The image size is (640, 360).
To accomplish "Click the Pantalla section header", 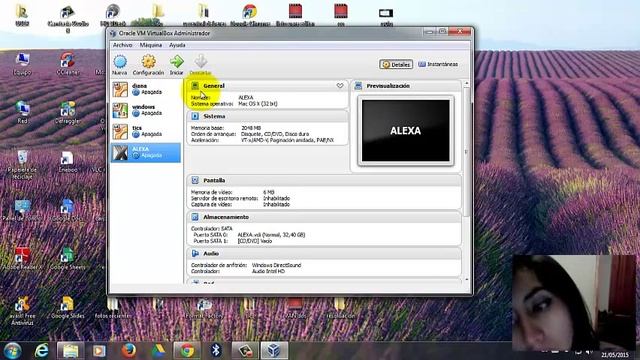I will coord(324,180).
